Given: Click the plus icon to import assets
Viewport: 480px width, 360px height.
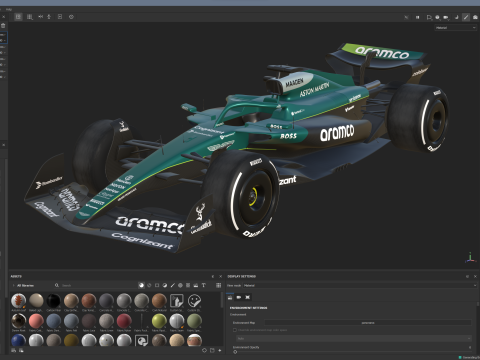Looking at the screenshot, I should pos(220,350).
